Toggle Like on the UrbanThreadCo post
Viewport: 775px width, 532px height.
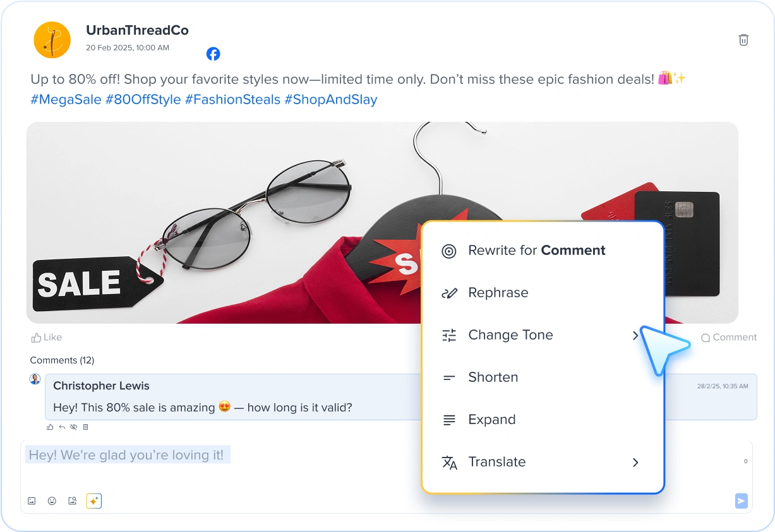(47, 338)
